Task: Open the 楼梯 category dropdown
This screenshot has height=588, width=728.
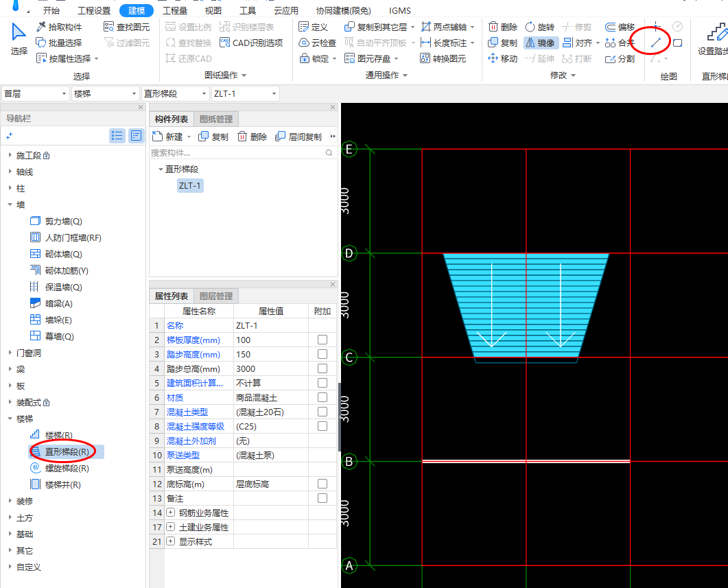Action: click(x=106, y=94)
